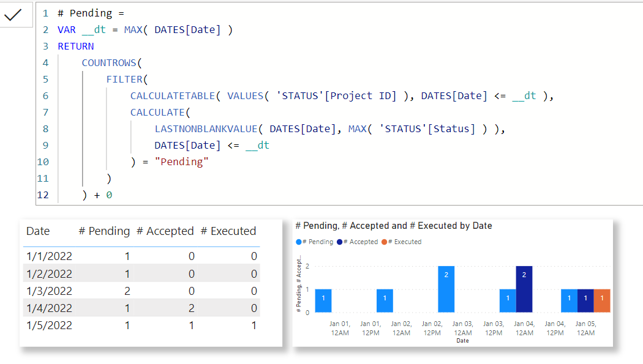Click the "Jan 03, 12AM" axis label

[x=462, y=329]
